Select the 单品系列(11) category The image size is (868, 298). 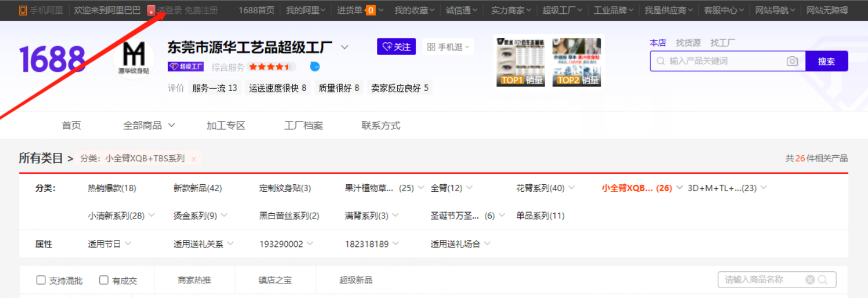pyautogui.click(x=541, y=216)
